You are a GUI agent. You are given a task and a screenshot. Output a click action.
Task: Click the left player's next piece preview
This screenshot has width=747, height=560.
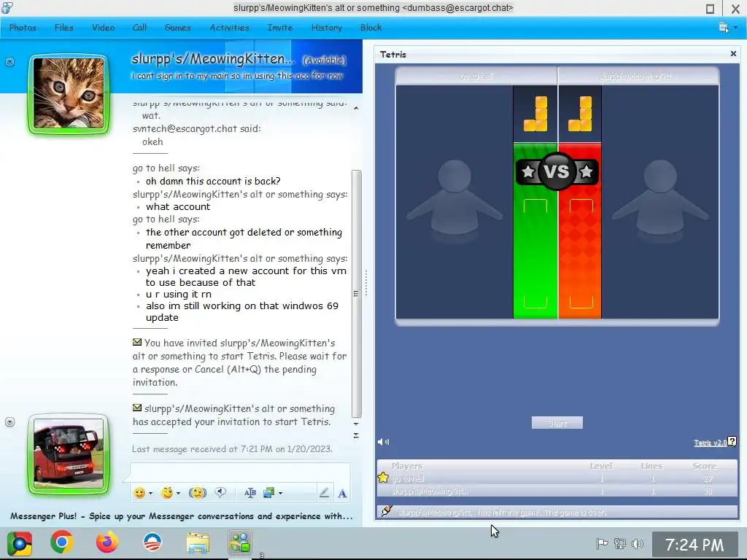point(535,114)
